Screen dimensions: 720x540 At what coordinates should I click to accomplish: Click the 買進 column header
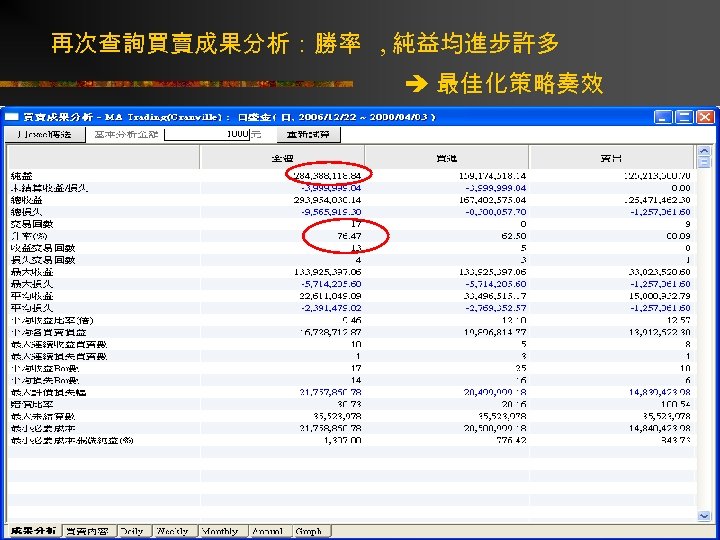click(446, 158)
